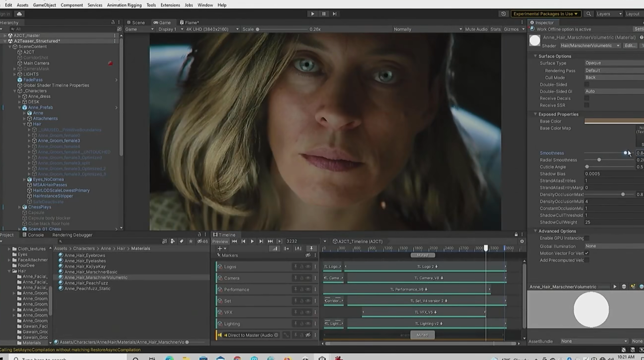Toggle the Receive Decals checkbox

(x=587, y=98)
